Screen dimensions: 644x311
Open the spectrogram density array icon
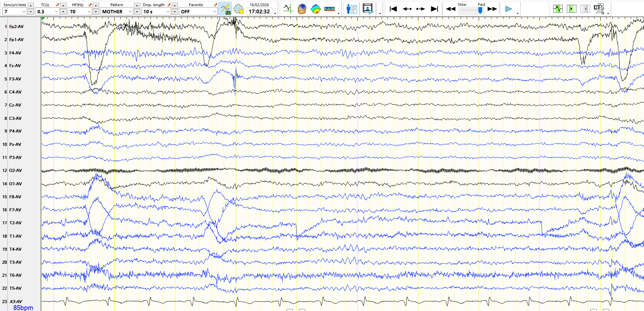pos(330,9)
